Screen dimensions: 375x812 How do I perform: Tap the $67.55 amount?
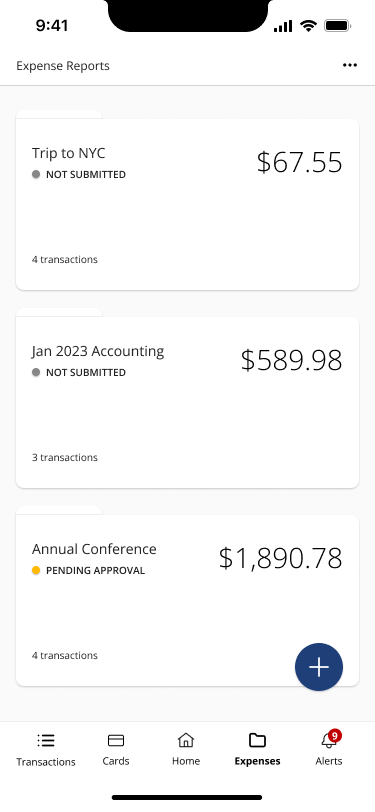[299, 162]
